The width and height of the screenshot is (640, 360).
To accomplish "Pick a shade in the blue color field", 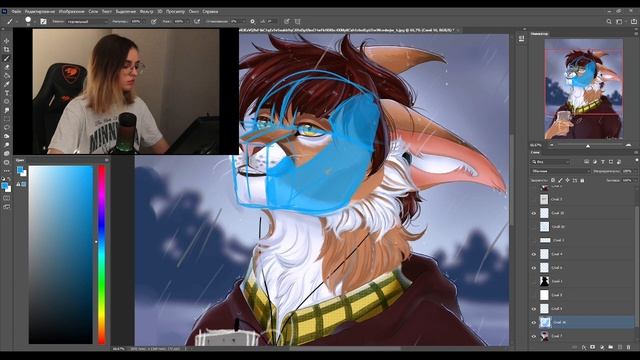I will 61,255.
